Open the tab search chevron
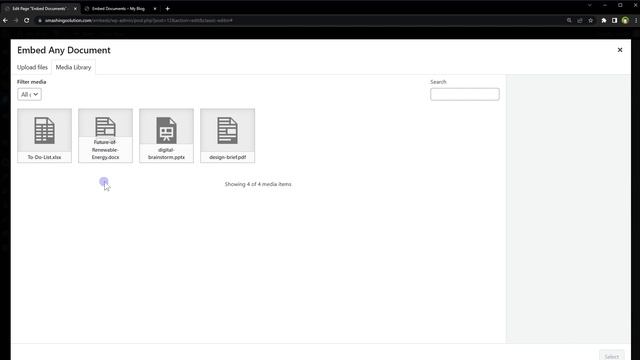 click(589, 5)
